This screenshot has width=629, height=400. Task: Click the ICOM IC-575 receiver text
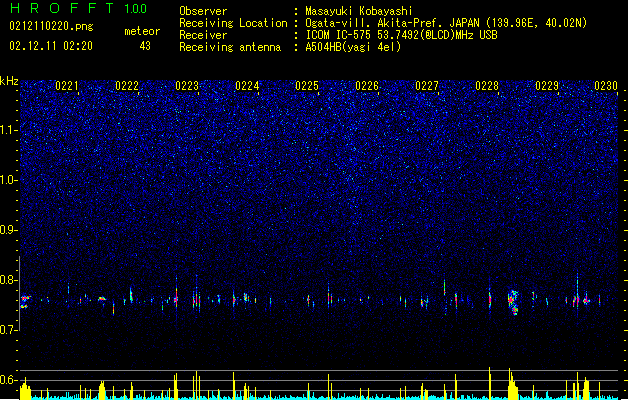point(401,35)
